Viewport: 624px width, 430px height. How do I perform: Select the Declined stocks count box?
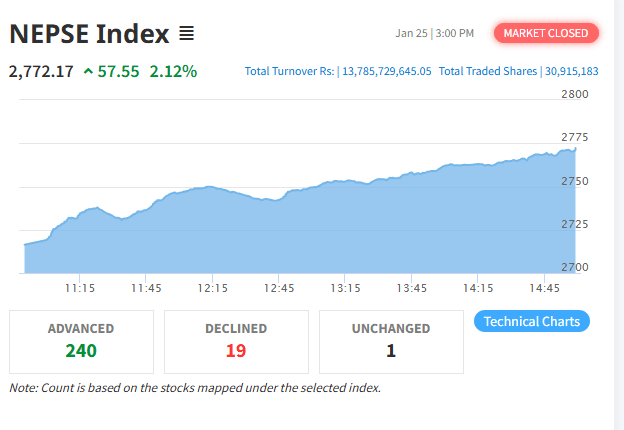236,341
